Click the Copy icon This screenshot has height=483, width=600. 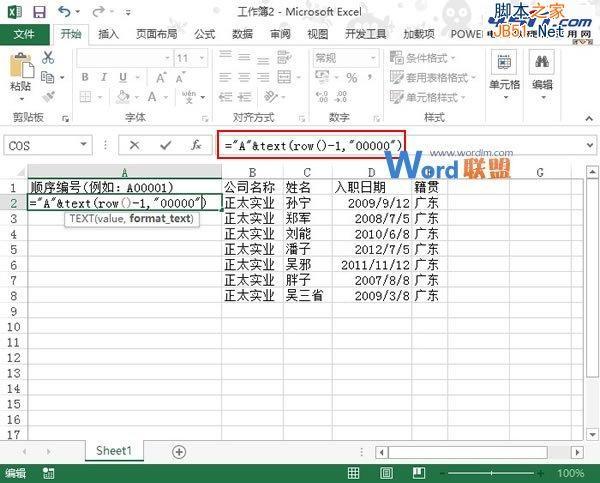(47, 77)
